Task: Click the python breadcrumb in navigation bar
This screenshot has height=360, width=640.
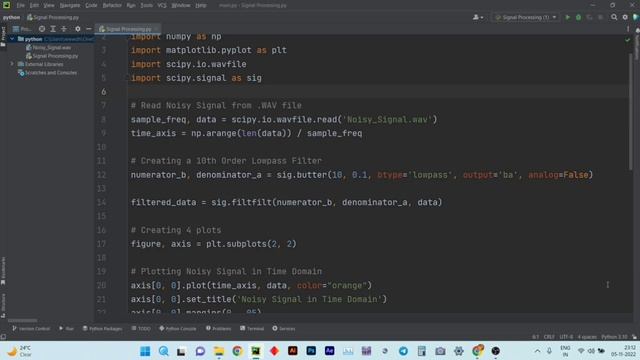Action: 11,18
